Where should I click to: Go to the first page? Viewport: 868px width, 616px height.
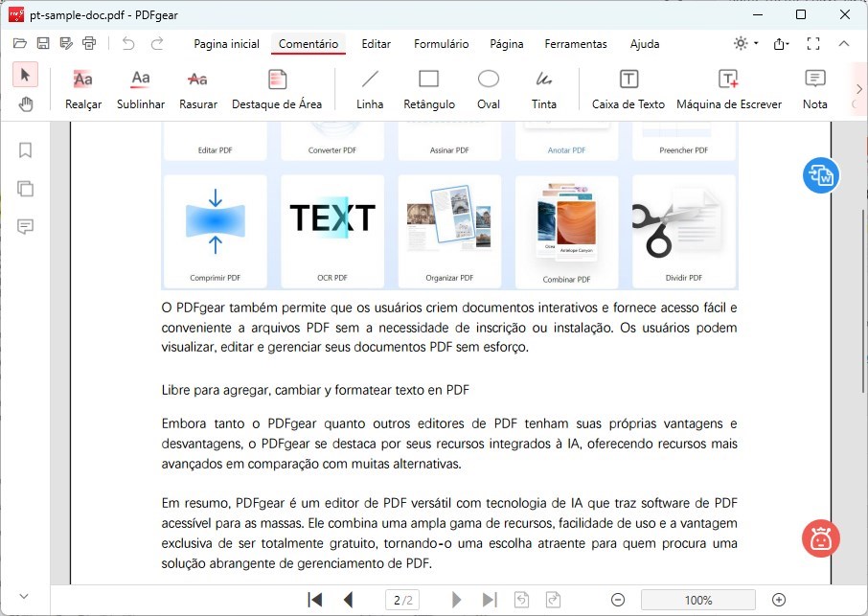314,600
